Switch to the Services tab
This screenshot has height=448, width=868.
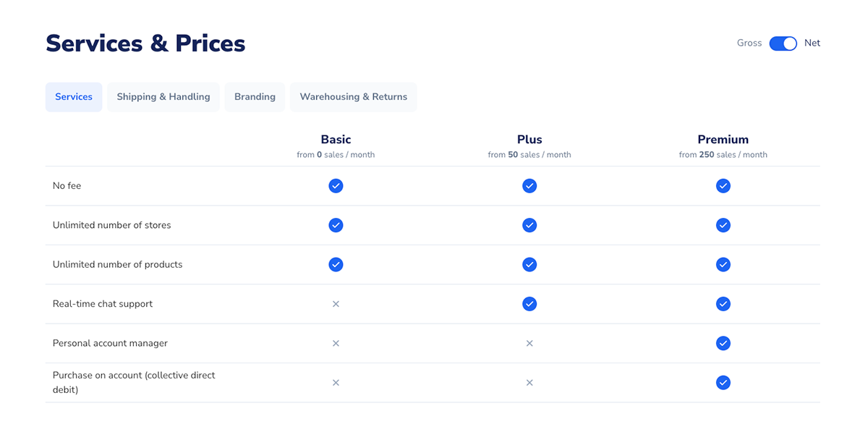[x=74, y=97]
